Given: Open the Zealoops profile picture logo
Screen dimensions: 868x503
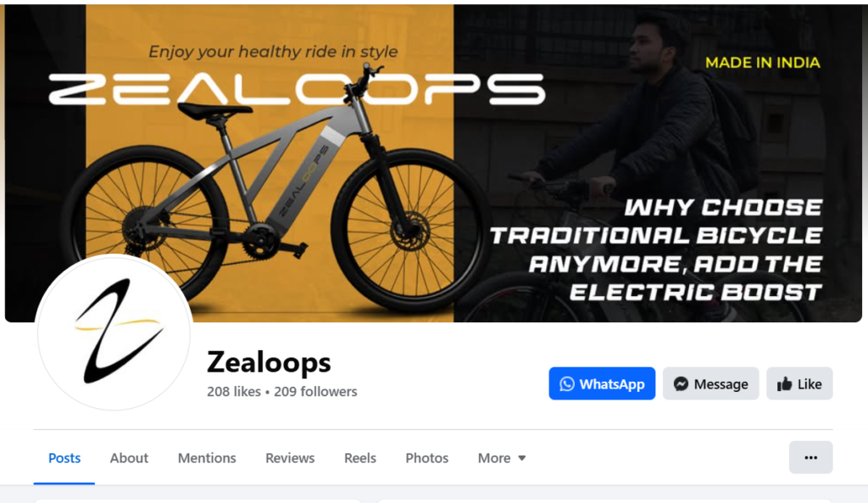Looking at the screenshot, I should 114,332.
